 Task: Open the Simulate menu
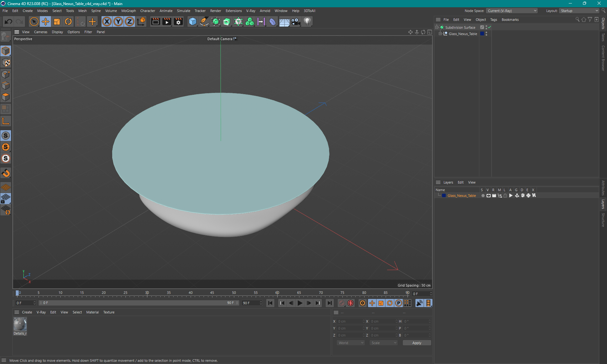point(183,11)
